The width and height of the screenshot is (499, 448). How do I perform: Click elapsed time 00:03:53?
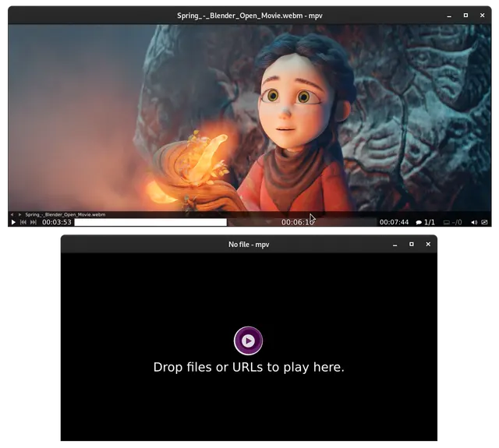click(57, 222)
